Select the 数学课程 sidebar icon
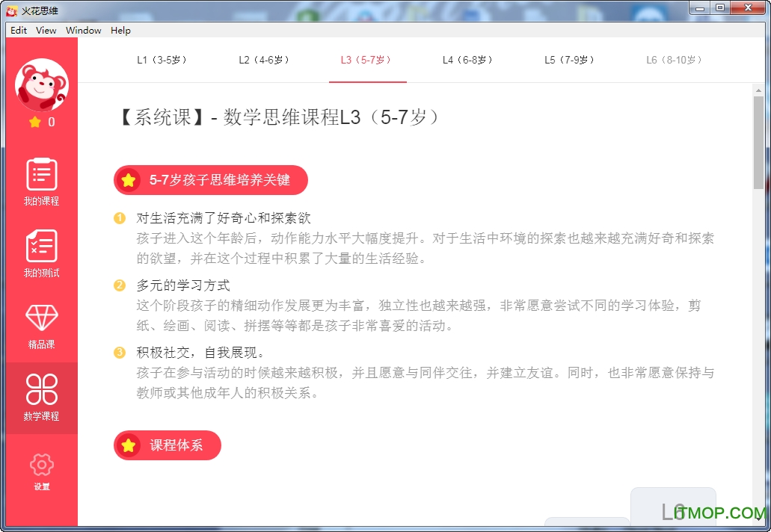 41,396
